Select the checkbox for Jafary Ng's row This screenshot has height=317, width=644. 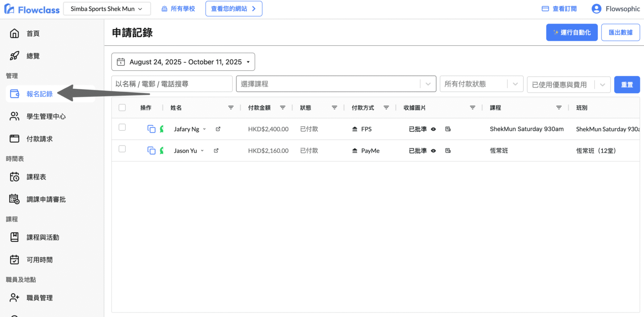coord(122,128)
